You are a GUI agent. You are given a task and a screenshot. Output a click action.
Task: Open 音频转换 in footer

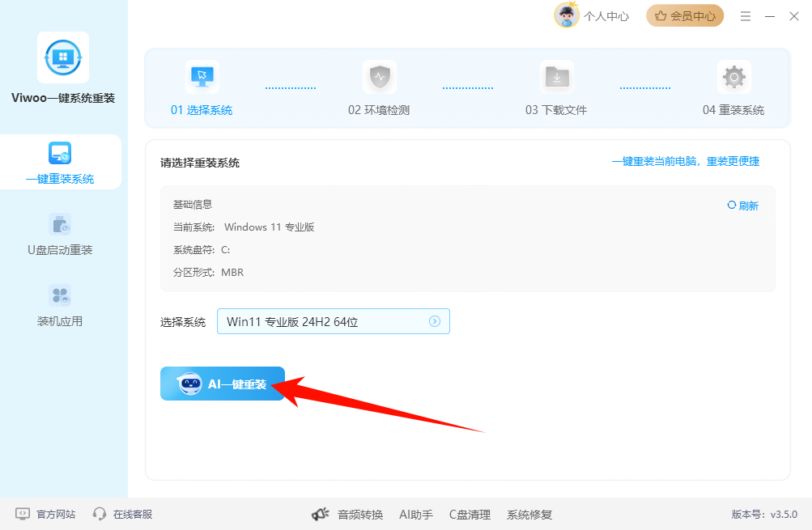pyautogui.click(x=360, y=515)
